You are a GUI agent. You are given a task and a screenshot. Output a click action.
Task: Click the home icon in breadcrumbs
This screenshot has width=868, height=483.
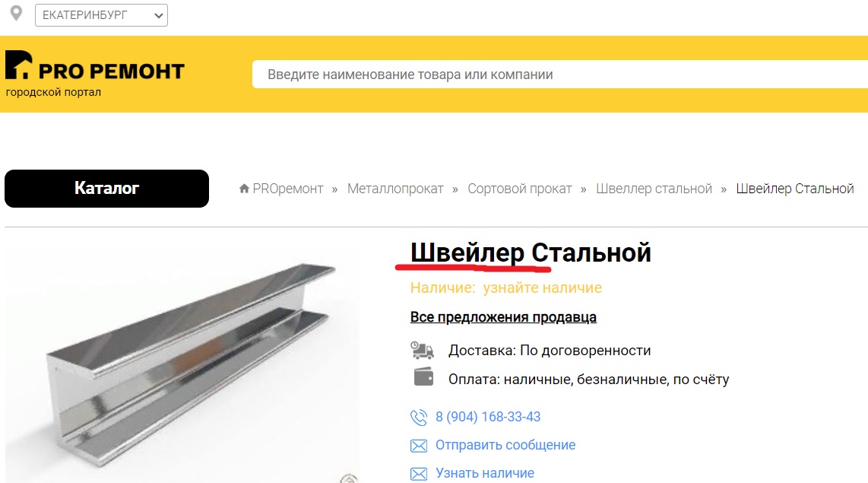[244, 189]
